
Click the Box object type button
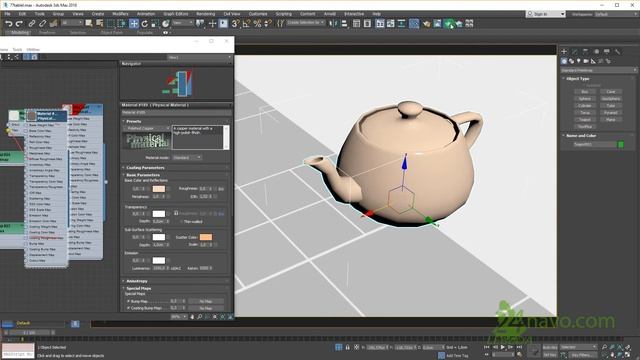[x=585, y=92]
